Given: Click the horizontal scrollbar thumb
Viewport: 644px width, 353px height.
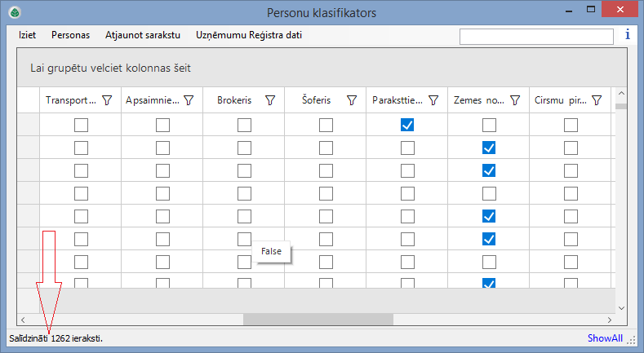Looking at the screenshot, I should 295,320.
